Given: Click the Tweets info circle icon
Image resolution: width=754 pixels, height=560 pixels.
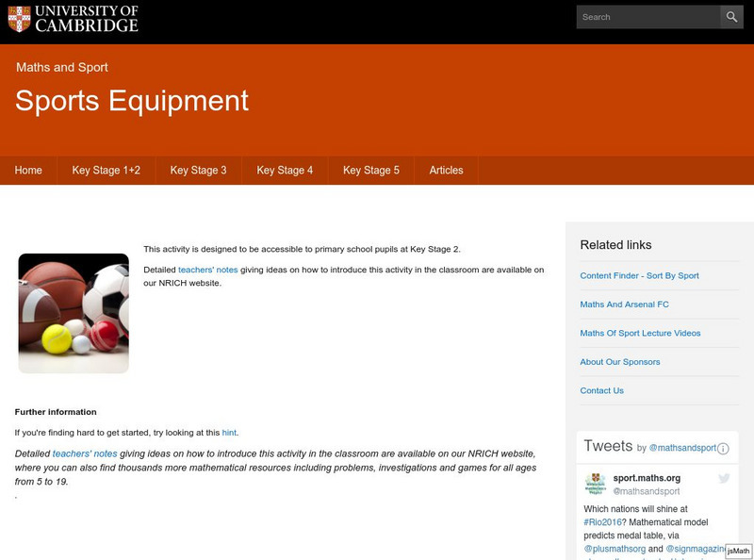Looking at the screenshot, I should click(x=723, y=449).
